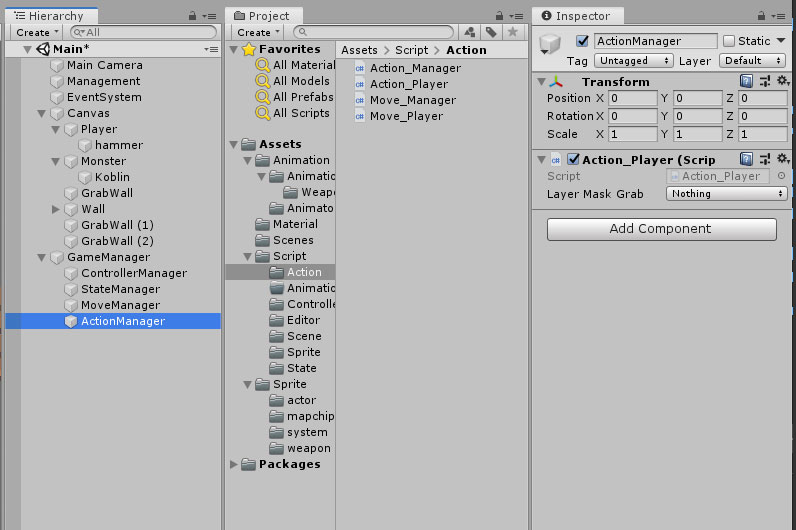Click the Action_Player component preset icon
Screen dimensions: 796x530
[764, 160]
